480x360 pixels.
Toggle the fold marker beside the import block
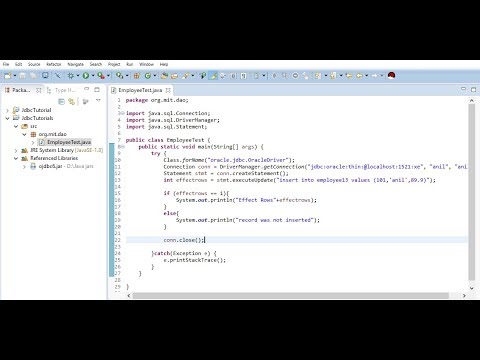(123, 113)
